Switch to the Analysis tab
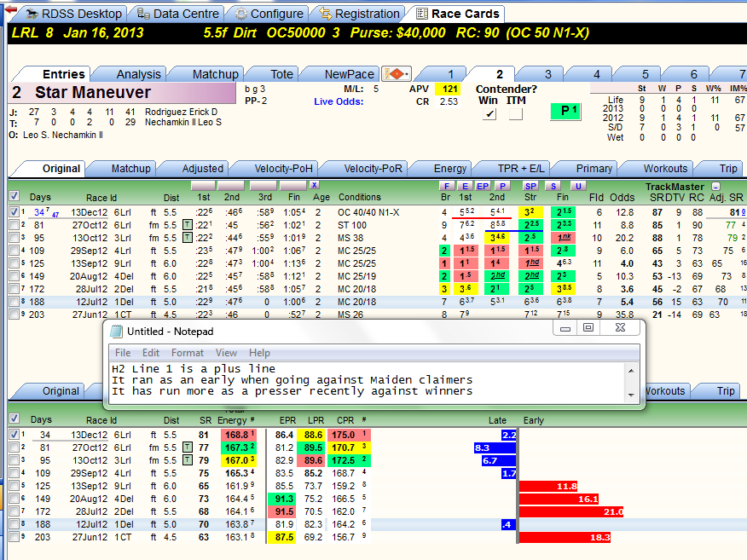 pyautogui.click(x=138, y=74)
